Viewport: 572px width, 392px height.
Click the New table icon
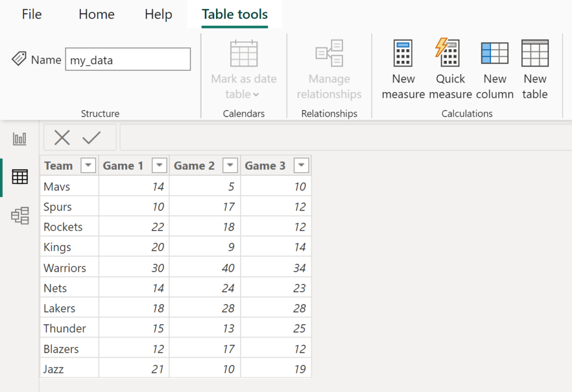point(535,54)
